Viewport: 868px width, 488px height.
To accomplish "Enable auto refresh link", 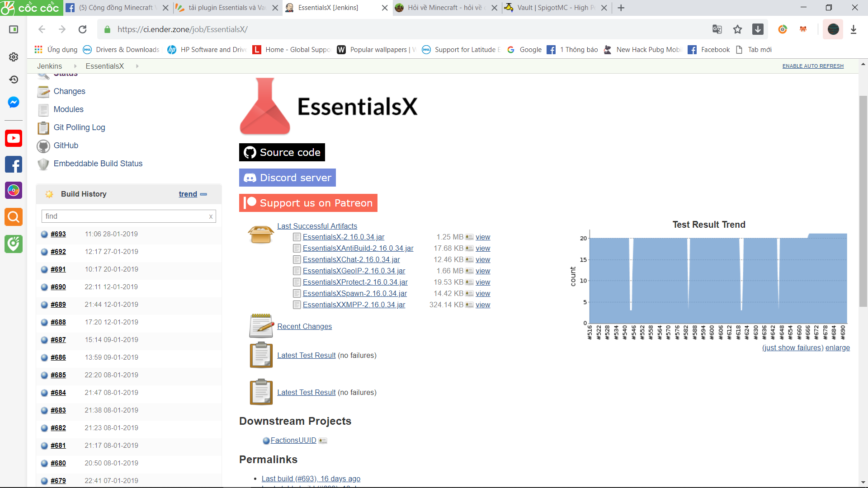I will click(x=812, y=66).
